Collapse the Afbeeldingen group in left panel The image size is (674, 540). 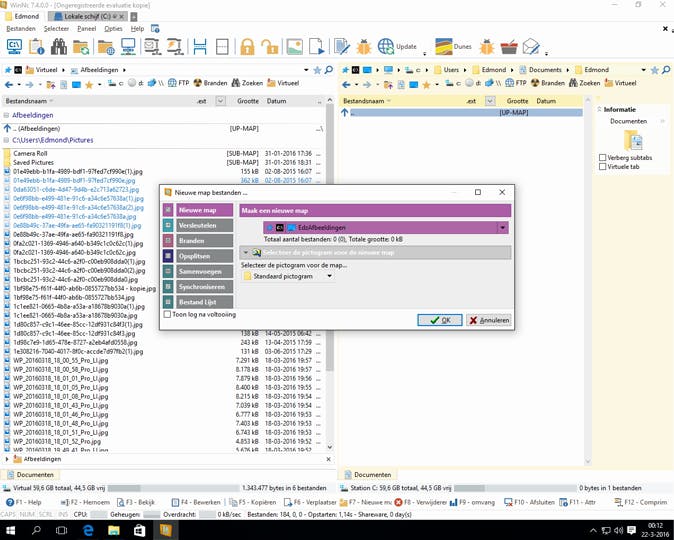(6, 115)
